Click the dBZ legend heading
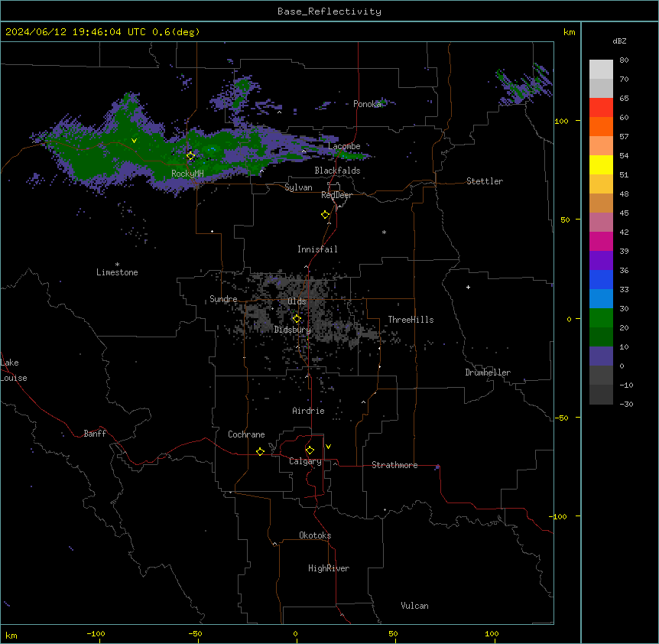Screen dimensions: 659x644 [619, 41]
